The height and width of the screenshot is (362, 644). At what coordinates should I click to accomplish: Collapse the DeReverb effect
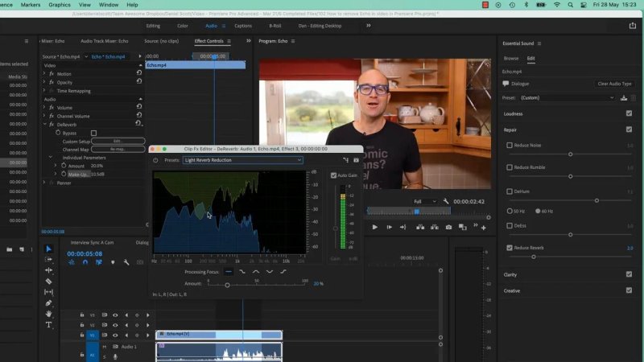44,125
